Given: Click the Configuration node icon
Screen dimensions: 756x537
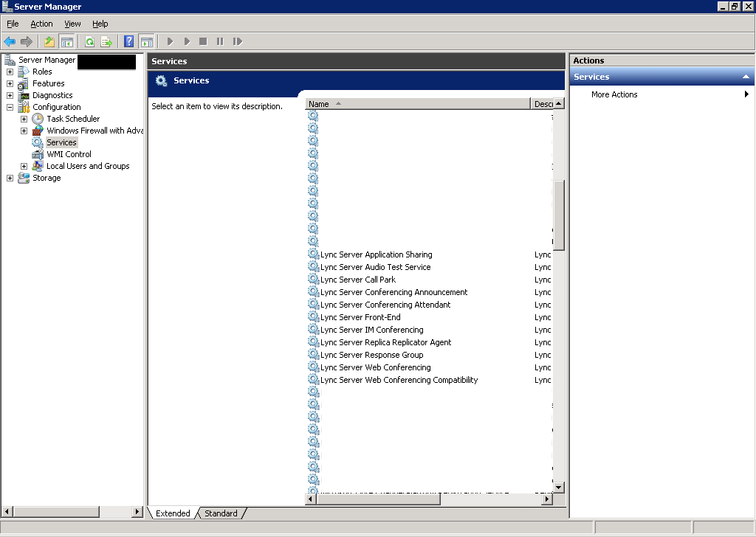Looking at the screenshot, I should coord(24,107).
